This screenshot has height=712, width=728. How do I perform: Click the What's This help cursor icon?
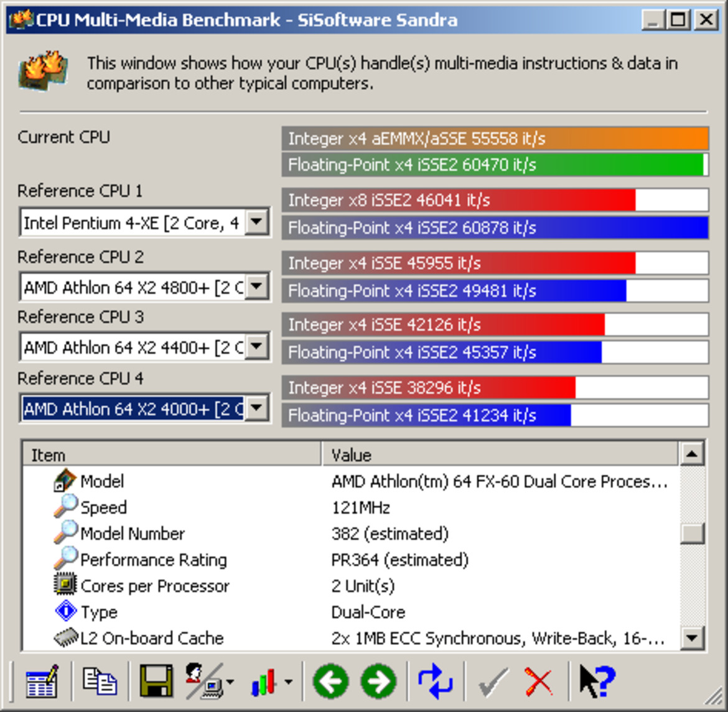pyautogui.click(x=597, y=681)
